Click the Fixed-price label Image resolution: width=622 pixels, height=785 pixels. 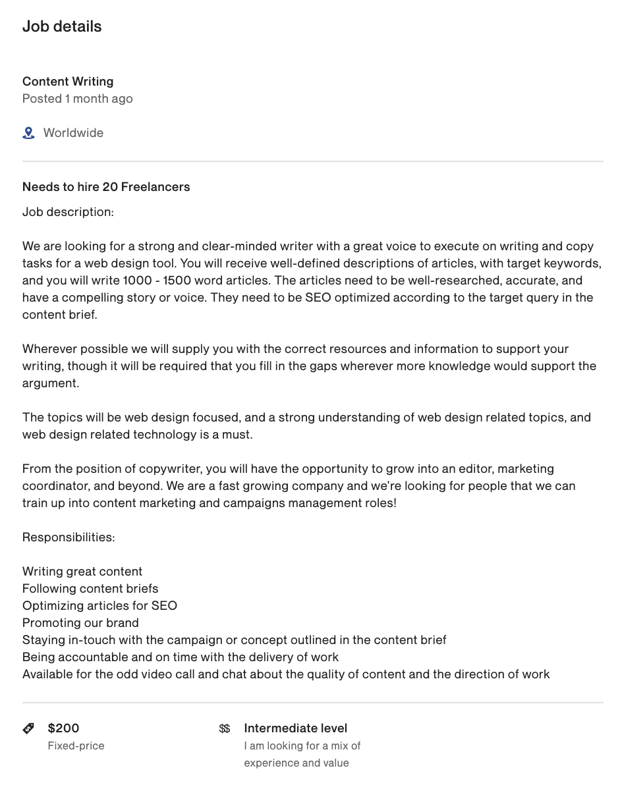tap(76, 745)
